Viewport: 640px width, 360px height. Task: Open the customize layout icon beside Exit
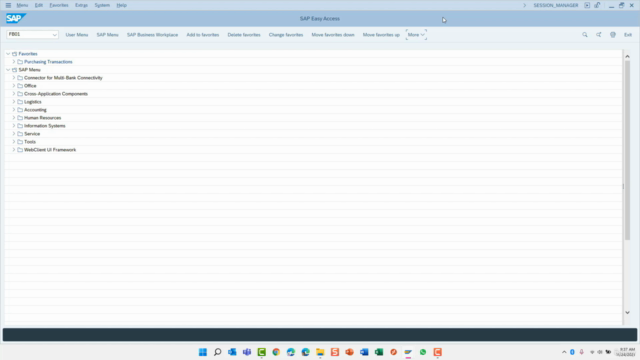point(613,35)
